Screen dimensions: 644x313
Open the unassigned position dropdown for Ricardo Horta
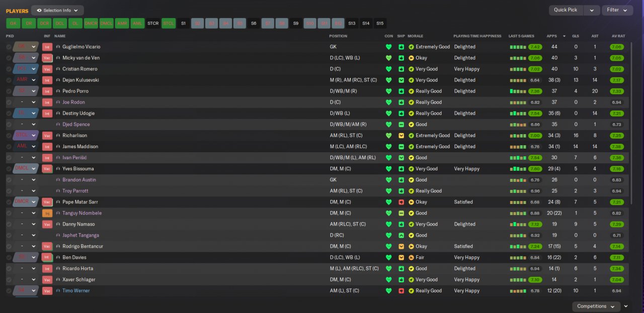26,268
